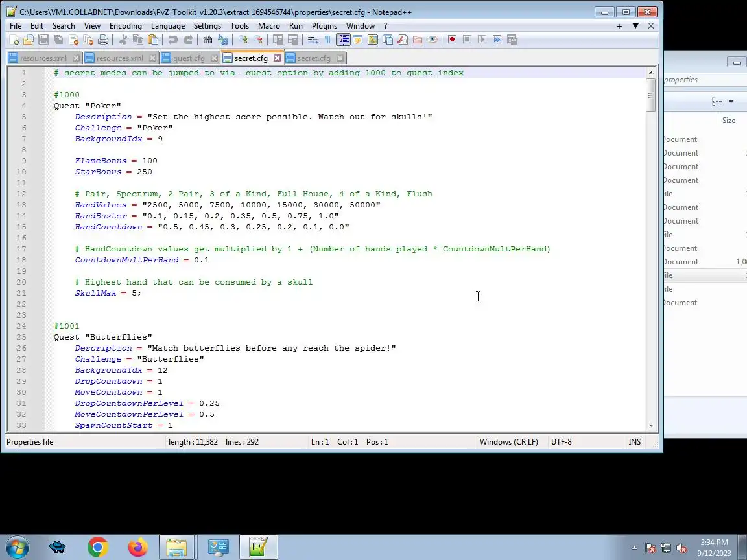Viewport: 747px width, 560px height.
Task: Close the active secret.cfg tab with red X
Action: pos(278,58)
